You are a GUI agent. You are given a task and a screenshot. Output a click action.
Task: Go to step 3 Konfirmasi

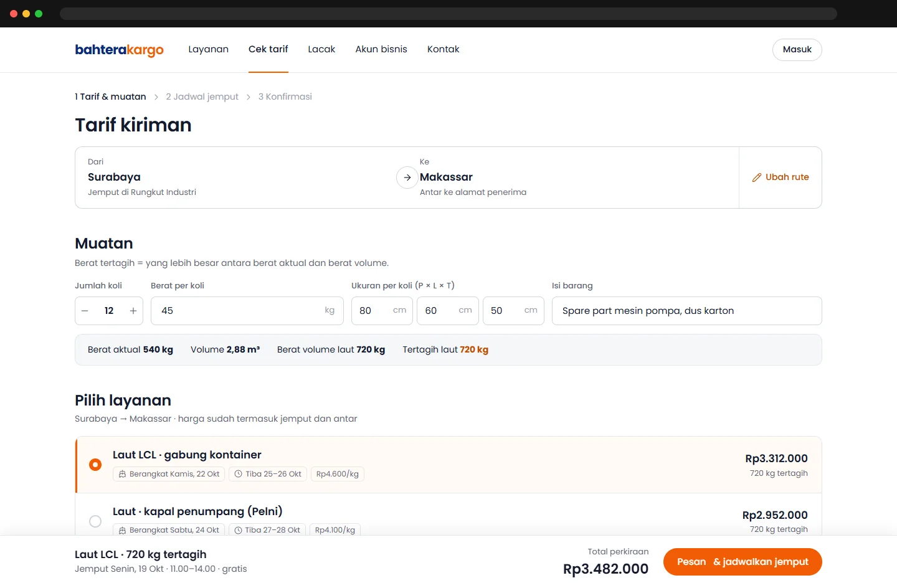click(285, 97)
